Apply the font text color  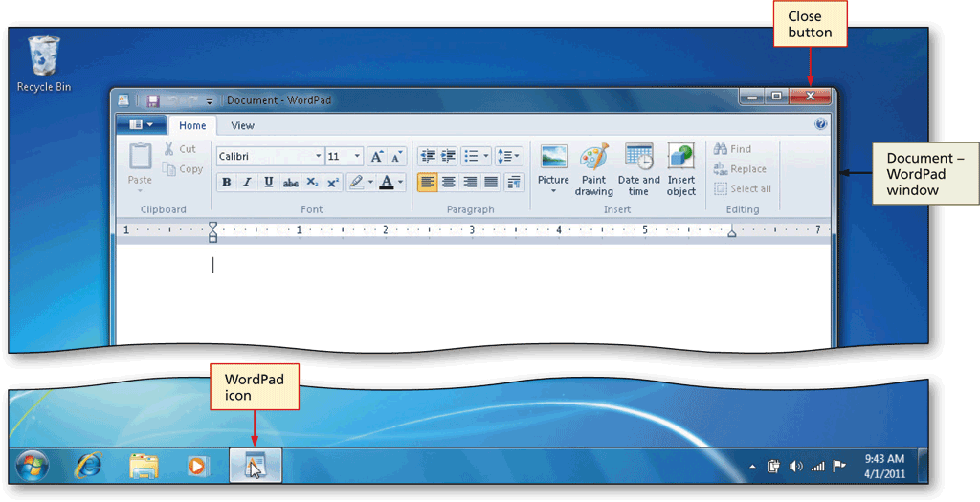387,183
